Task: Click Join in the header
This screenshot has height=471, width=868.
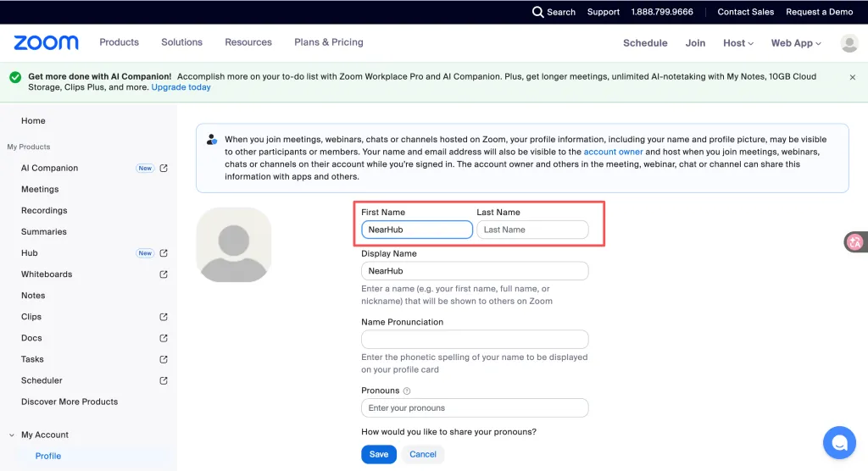Action: 695,43
